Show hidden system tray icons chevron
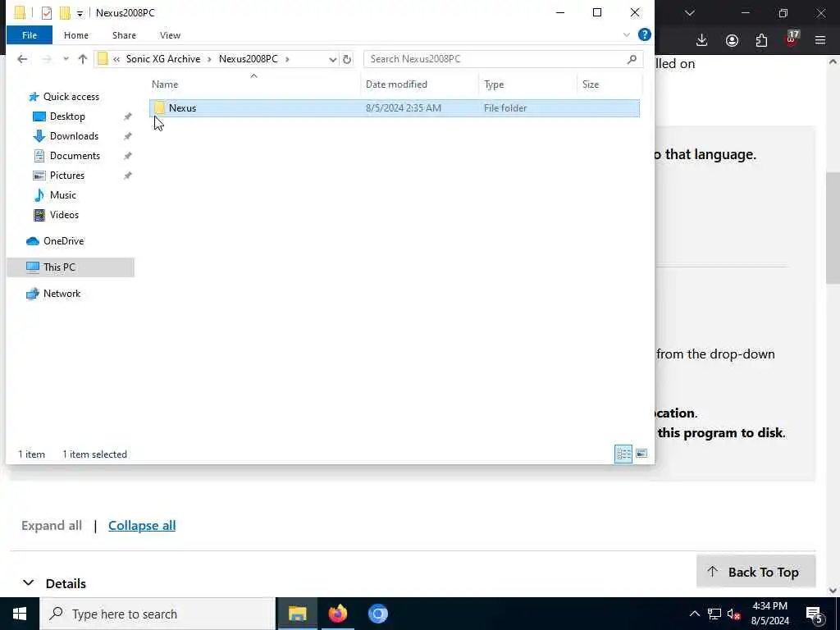The width and height of the screenshot is (840, 630). click(x=694, y=614)
